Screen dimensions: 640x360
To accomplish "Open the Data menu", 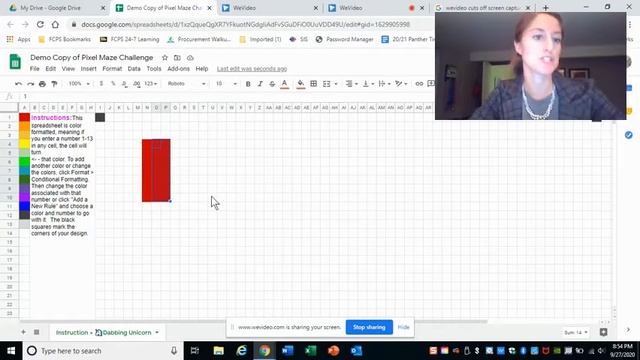I will (x=134, y=69).
